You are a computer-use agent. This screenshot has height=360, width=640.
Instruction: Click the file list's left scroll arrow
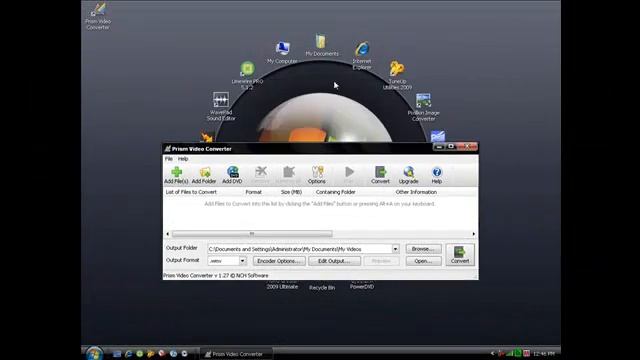(167, 234)
